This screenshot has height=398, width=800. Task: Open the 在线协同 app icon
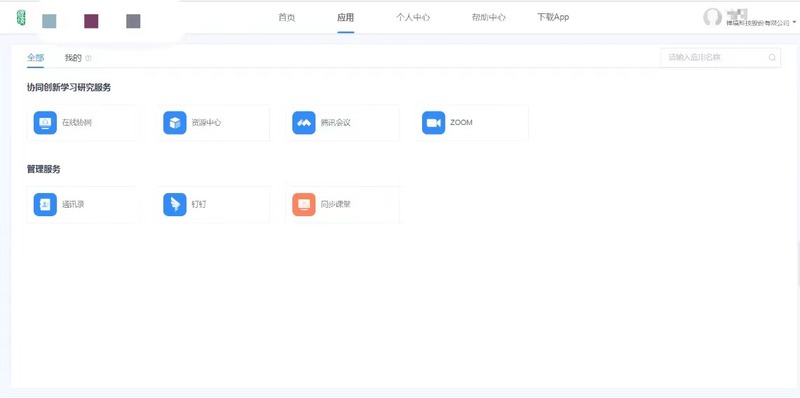[45, 123]
